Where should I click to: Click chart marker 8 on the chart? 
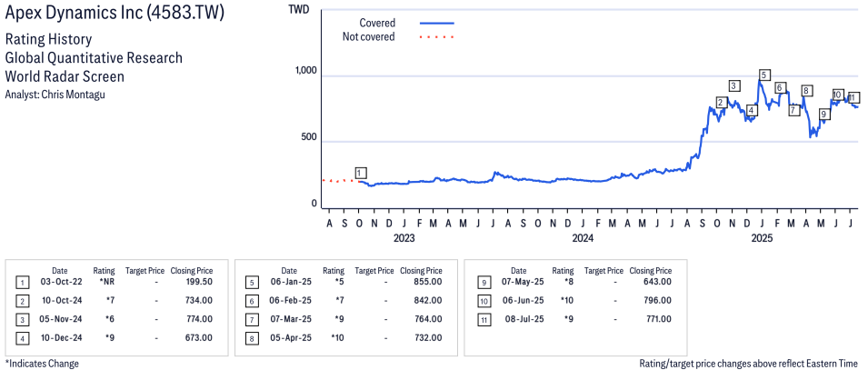pyautogui.click(x=806, y=91)
